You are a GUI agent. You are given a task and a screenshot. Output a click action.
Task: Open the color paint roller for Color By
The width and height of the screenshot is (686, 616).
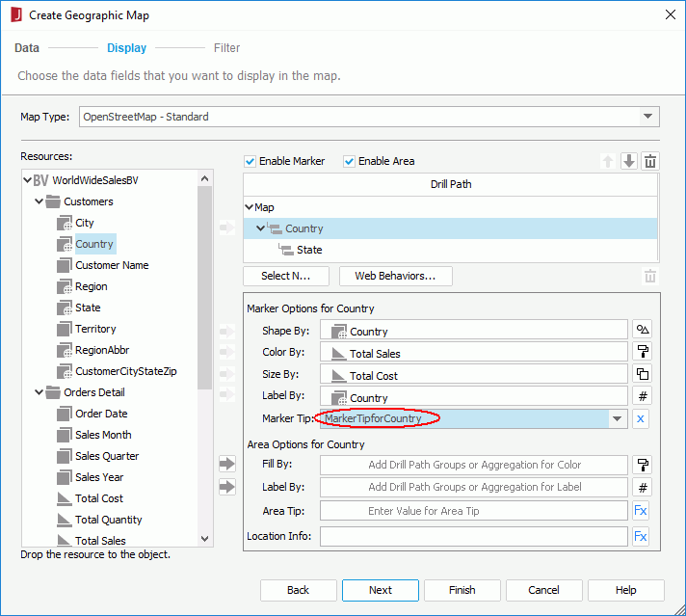coord(643,352)
